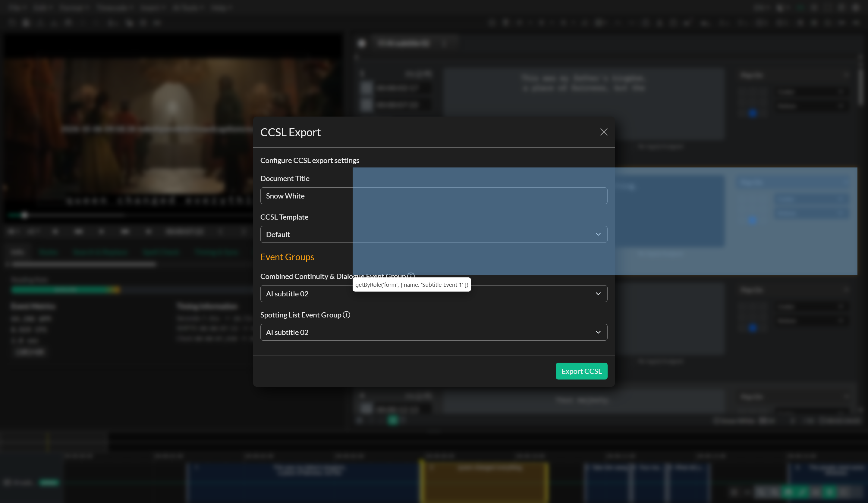The height and width of the screenshot is (503, 868).
Task: Click the CCSL Export dialog title
Action: tap(290, 132)
